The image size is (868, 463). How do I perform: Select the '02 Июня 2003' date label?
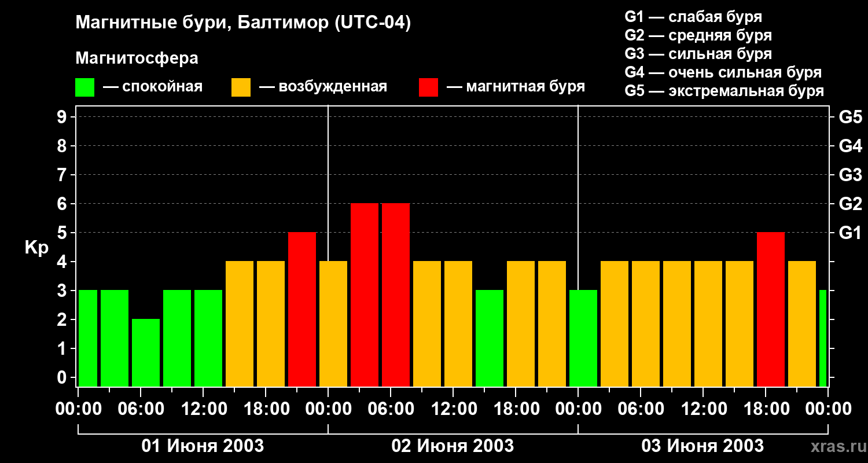point(453,446)
